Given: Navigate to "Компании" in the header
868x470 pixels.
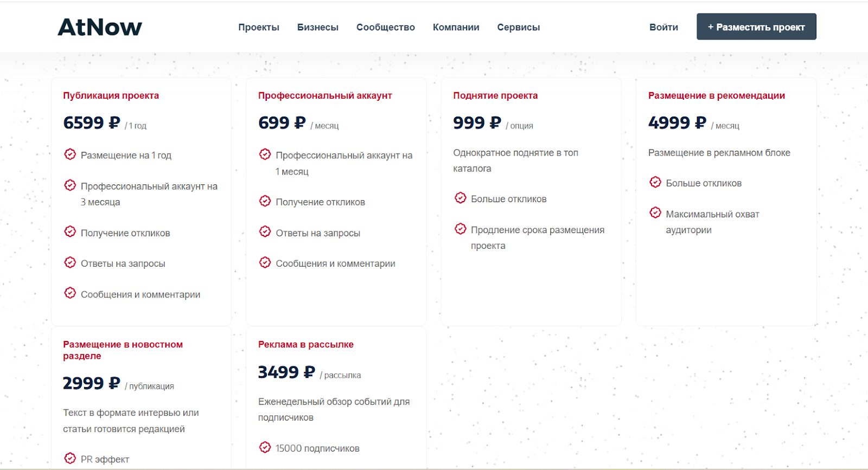Looking at the screenshot, I should click(x=456, y=27).
